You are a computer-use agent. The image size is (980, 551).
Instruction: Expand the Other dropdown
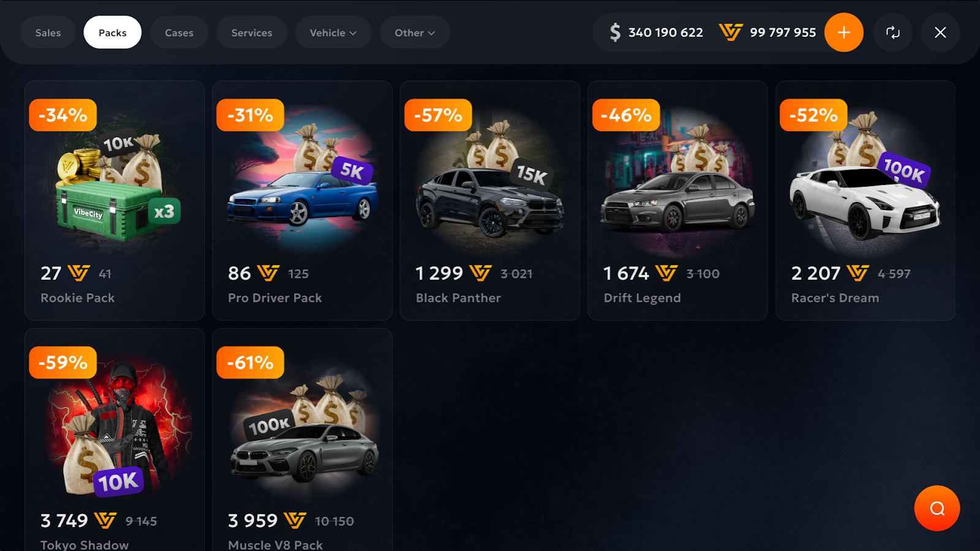coord(415,32)
